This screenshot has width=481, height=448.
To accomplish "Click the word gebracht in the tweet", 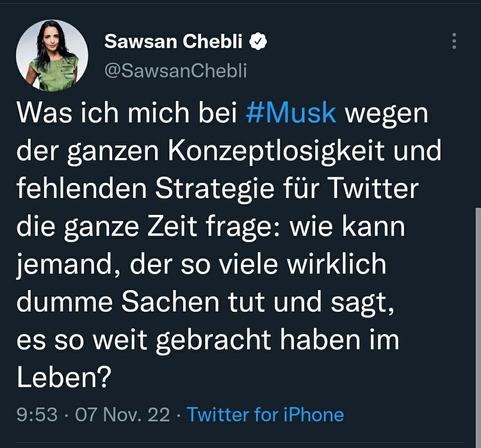I will click(x=214, y=340).
